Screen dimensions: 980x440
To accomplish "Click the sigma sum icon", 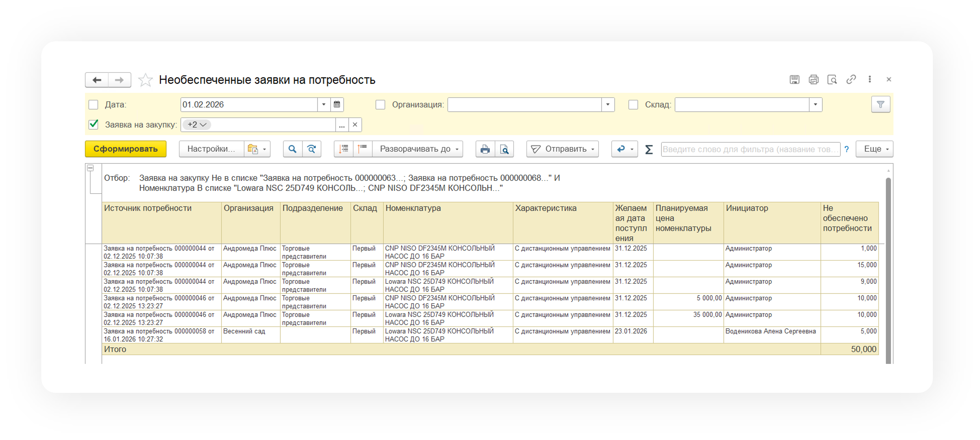I will click(x=649, y=149).
